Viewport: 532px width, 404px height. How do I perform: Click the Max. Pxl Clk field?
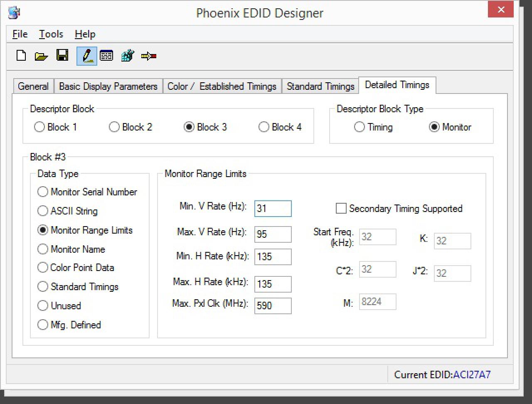click(273, 305)
